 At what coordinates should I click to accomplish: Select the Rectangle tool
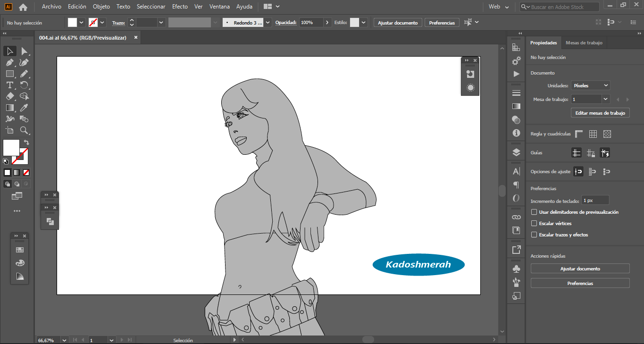(x=9, y=74)
